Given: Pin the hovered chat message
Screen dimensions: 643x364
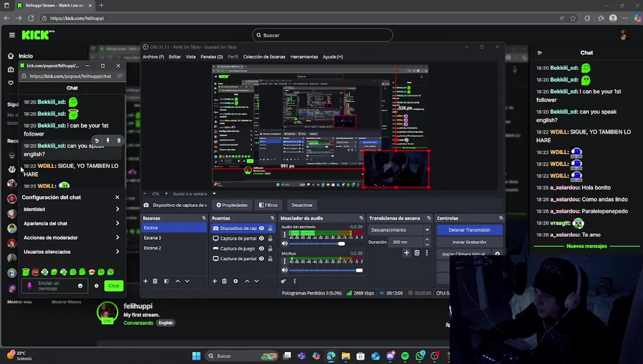Looking at the screenshot, I should point(108,141).
